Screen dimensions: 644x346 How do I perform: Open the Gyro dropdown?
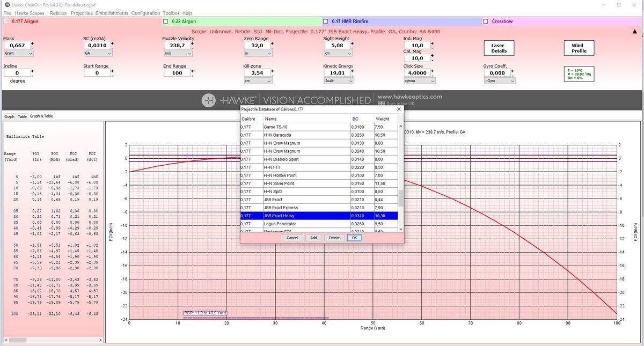(x=499, y=80)
